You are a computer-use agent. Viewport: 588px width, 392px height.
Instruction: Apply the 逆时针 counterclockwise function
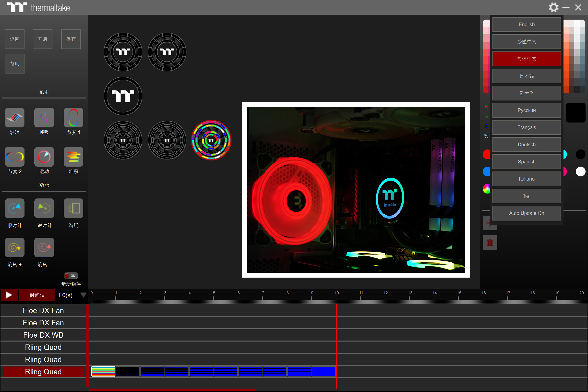coord(44,208)
